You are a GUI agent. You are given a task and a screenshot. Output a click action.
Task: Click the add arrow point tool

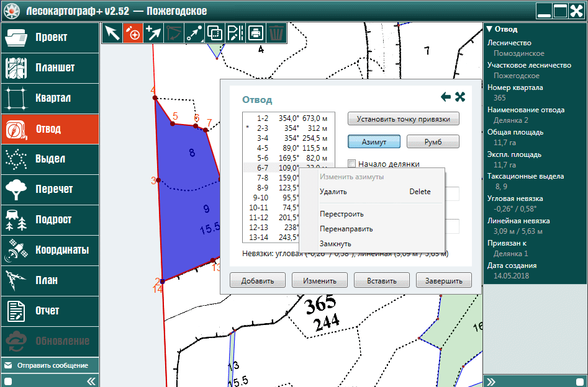click(x=153, y=33)
